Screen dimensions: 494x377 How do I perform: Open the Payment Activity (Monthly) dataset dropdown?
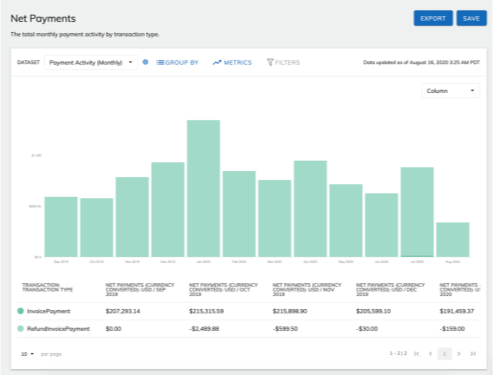(91, 62)
